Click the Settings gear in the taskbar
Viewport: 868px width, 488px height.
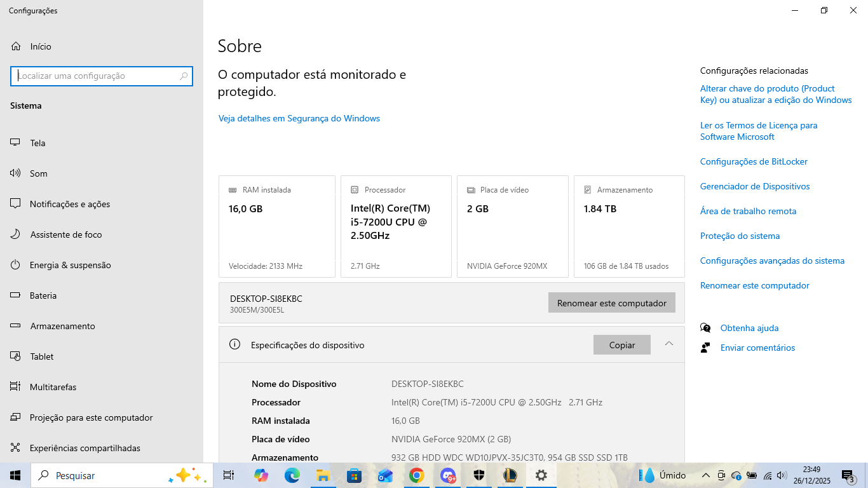[541, 475]
